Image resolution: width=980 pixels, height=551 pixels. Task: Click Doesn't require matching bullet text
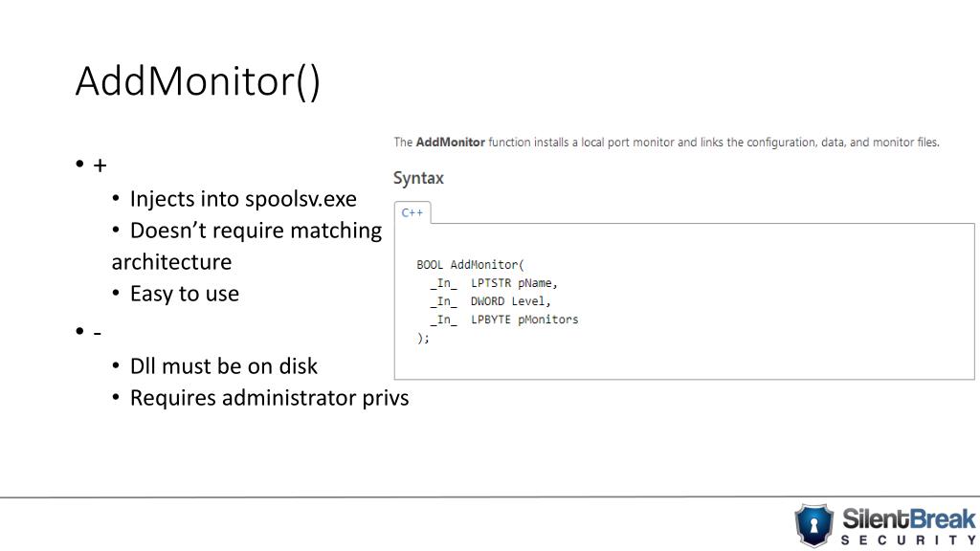(x=256, y=231)
